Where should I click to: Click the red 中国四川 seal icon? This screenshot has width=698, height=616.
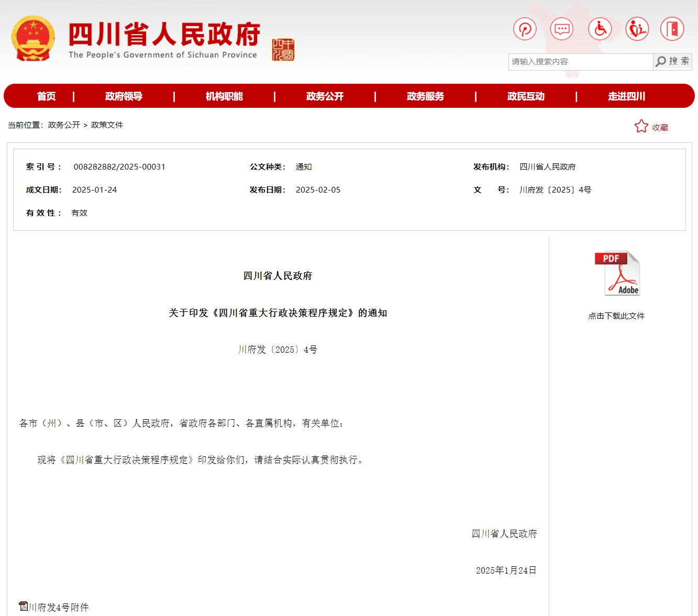pos(283,50)
